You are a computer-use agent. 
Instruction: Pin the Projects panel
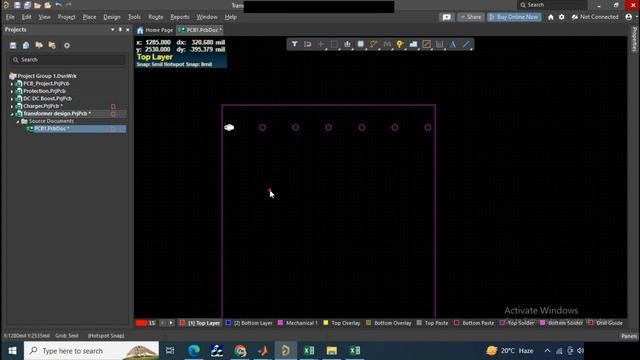(x=120, y=29)
